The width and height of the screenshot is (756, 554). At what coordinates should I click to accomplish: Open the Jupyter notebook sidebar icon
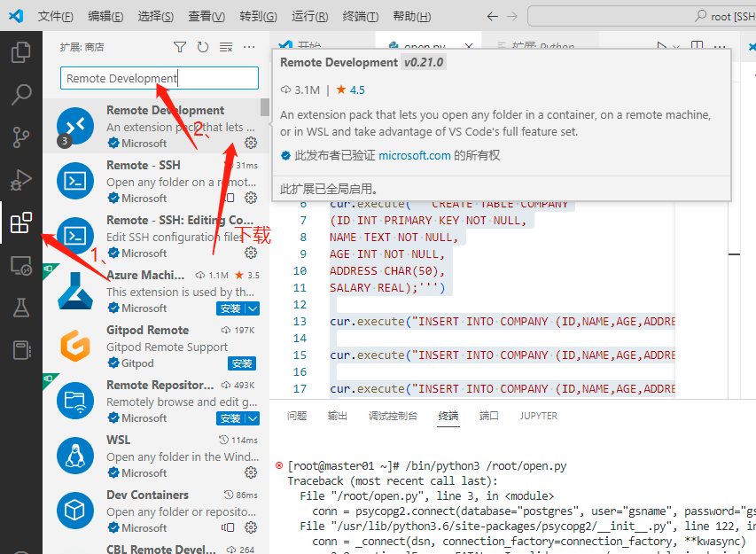click(x=20, y=350)
